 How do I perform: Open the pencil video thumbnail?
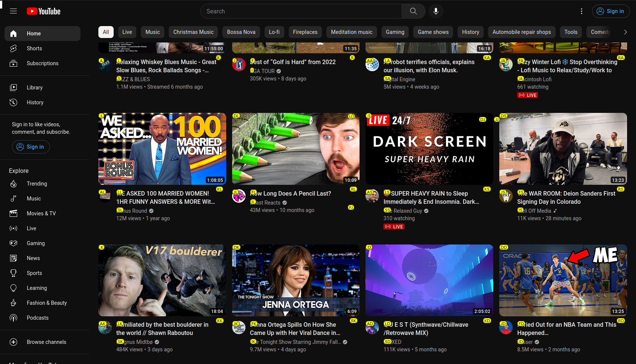(x=296, y=149)
